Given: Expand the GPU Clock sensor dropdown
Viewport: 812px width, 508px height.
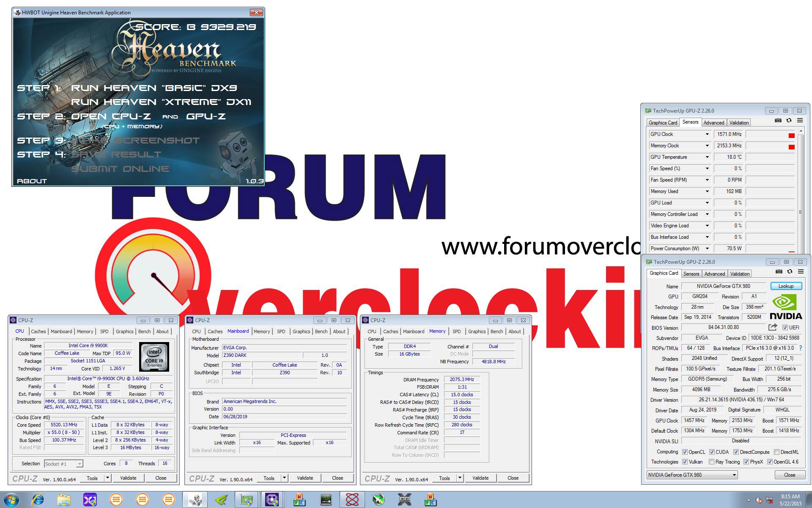Looking at the screenshot, I should (x=707, y=134).
